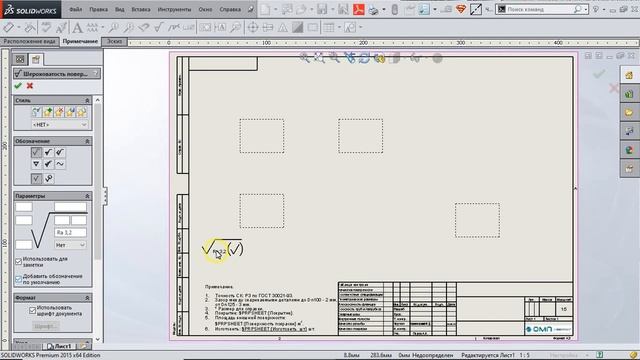This screenshot has height=360, width=640.
Task: Collapse the Формат section
Action: [87, 298]
